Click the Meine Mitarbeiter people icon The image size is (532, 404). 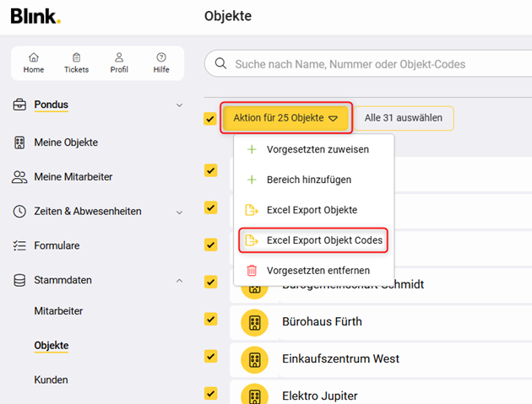19,177
